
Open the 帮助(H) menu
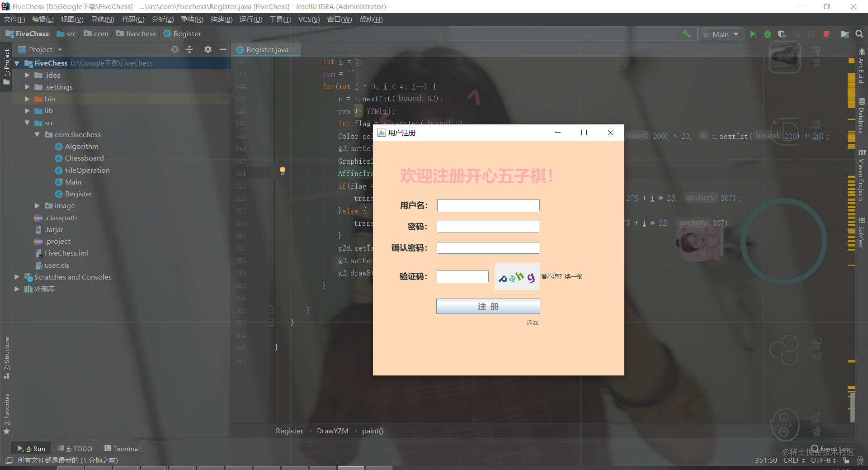(371, 19)
